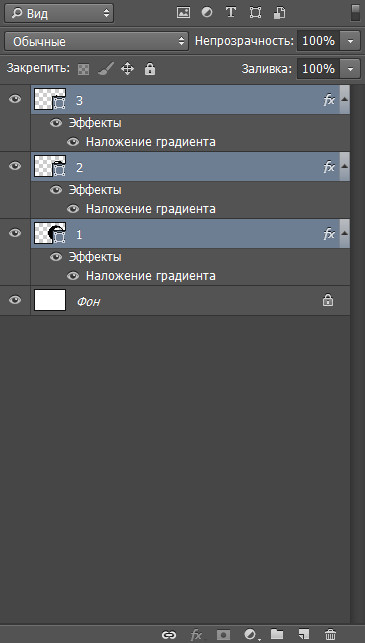This screenshot has width=365, height=643.
Task: Delete layer with trash icon
Action: (331, 634)
